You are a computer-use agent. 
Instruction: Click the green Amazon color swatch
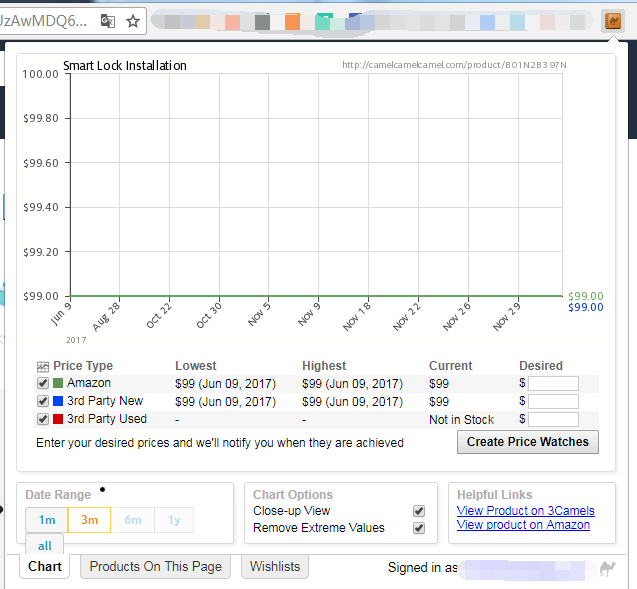tap(58, 383)
